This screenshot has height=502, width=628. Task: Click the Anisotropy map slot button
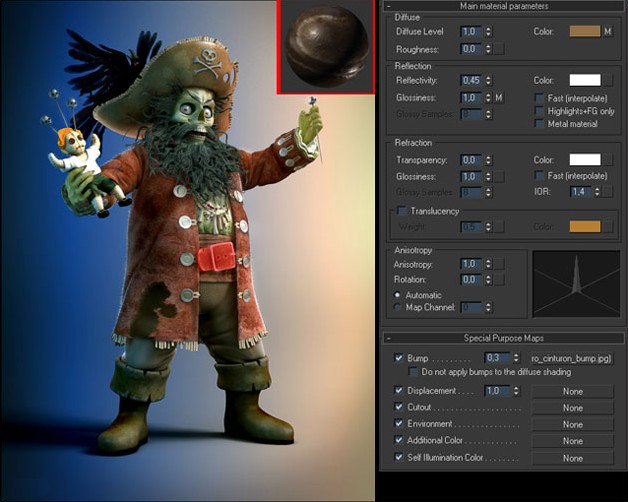click(498, 263)
